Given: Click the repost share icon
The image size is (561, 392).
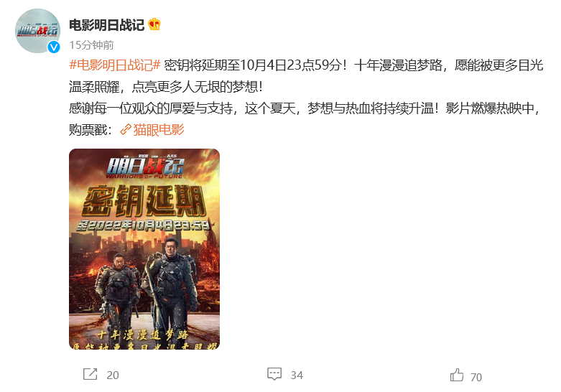Looking at the screenshot, I should pyautogui.click(x=91, y=374).
